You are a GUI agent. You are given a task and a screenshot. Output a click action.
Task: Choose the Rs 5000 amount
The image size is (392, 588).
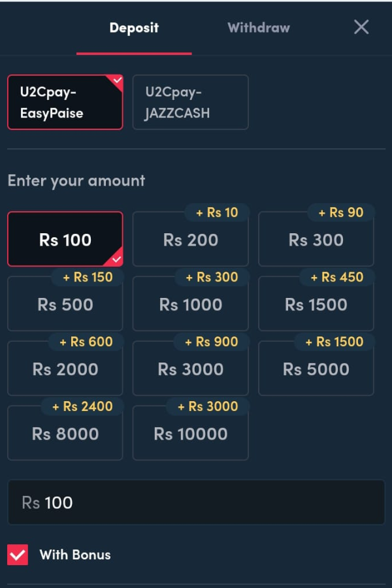point(316,370)
